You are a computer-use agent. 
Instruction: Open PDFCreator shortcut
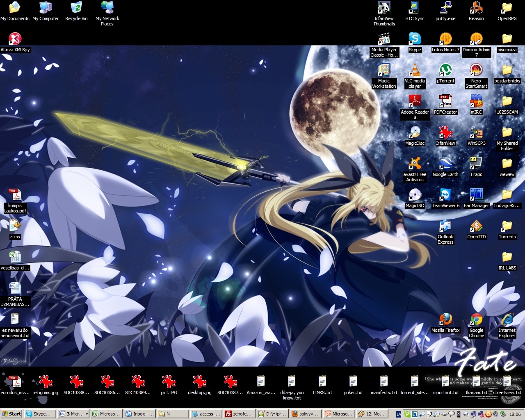[445, 105]
